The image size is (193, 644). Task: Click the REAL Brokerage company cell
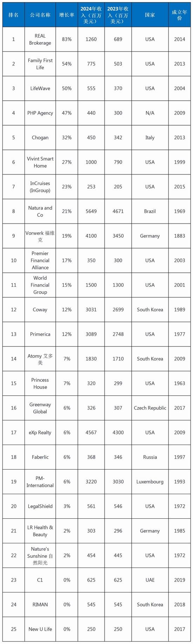40,39
